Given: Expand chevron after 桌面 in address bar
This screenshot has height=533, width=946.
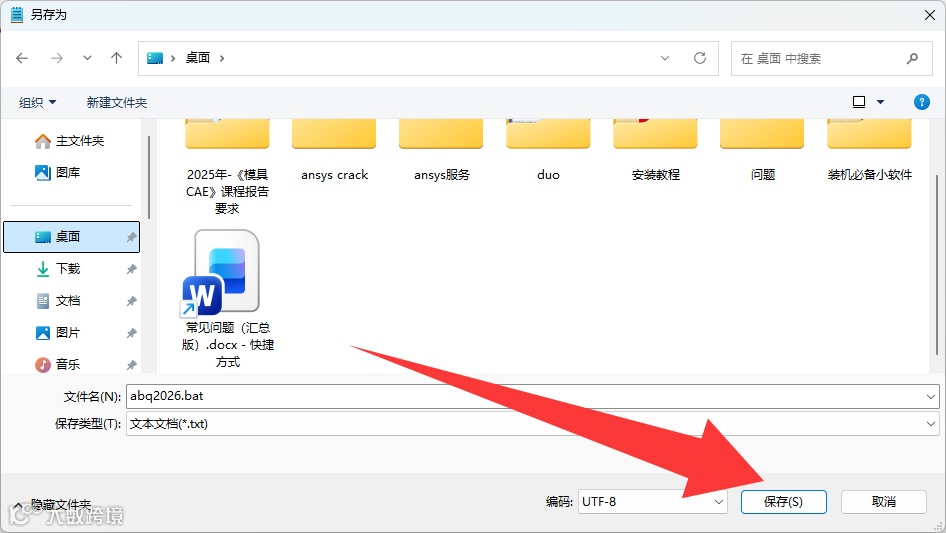Looking at the screenshot, I should (222, 58).
